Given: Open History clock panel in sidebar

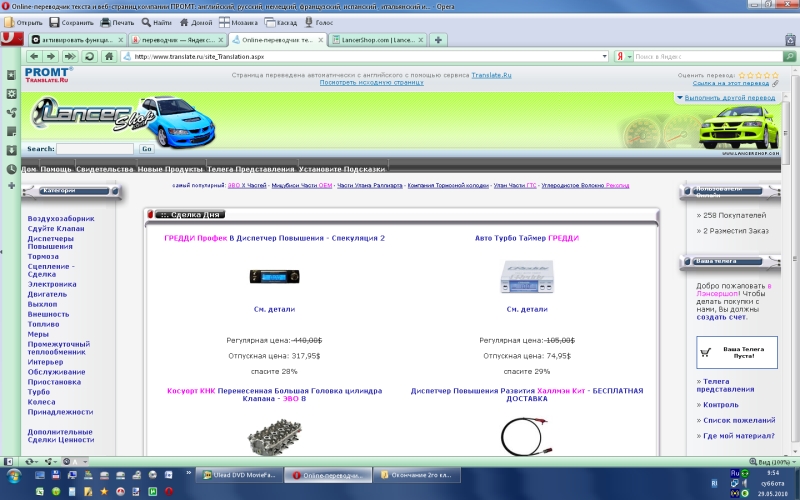Looking at the screenshot, I should [11, 169].
